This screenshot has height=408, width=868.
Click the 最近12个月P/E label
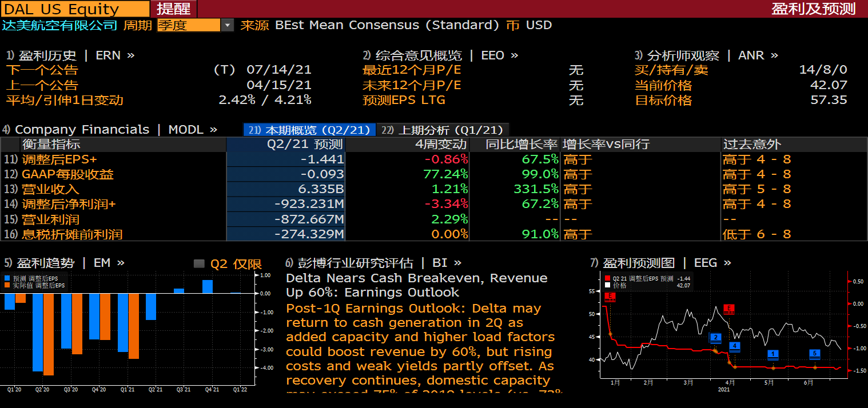pyautogui.click(x=412, y=70)
